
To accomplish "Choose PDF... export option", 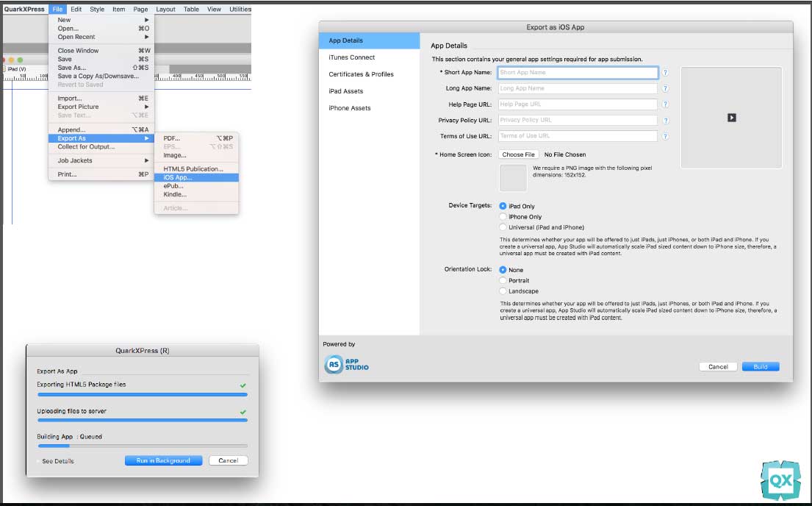I will pyautogui.click(x=196, y=138).
